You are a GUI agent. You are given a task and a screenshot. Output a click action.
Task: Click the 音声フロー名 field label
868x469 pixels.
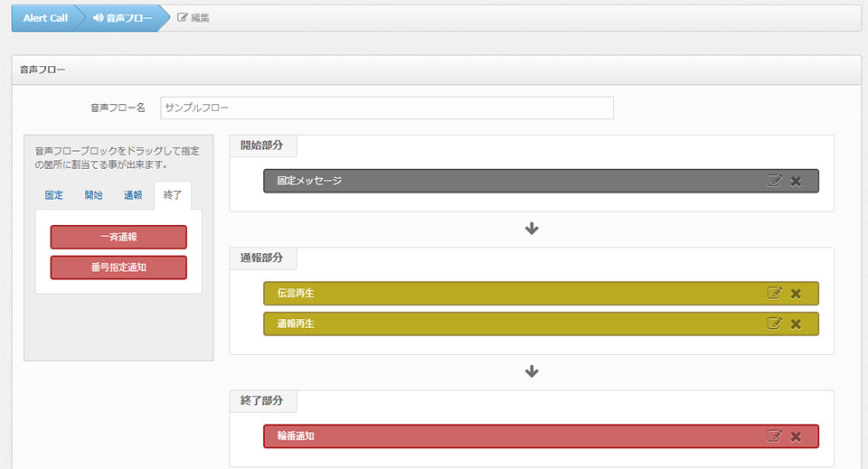[118, 108]
